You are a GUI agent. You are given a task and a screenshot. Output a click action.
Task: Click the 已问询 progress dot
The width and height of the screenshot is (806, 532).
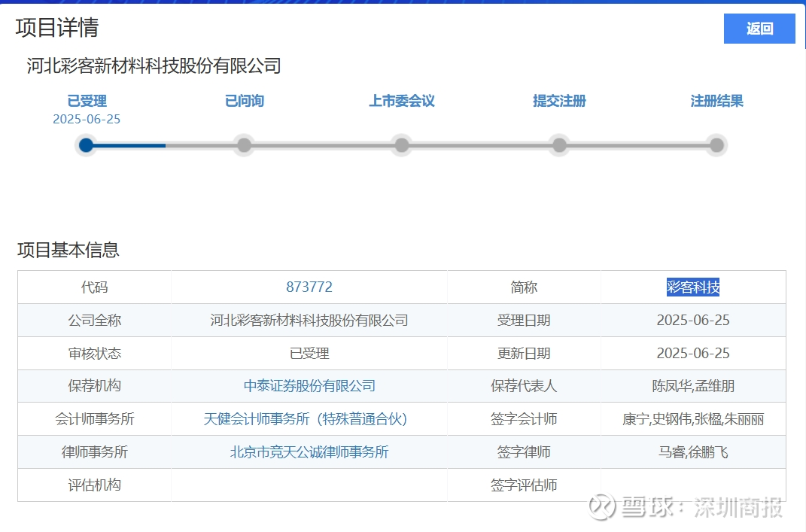[x=244, y=145]
